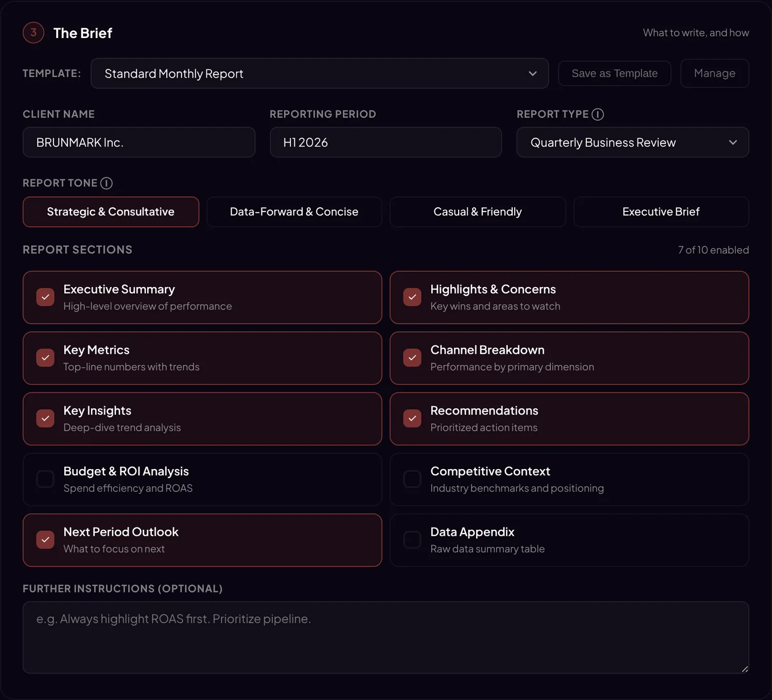Open the Template dropdown
Screen dimensions: 772x700
pos(320,74)
